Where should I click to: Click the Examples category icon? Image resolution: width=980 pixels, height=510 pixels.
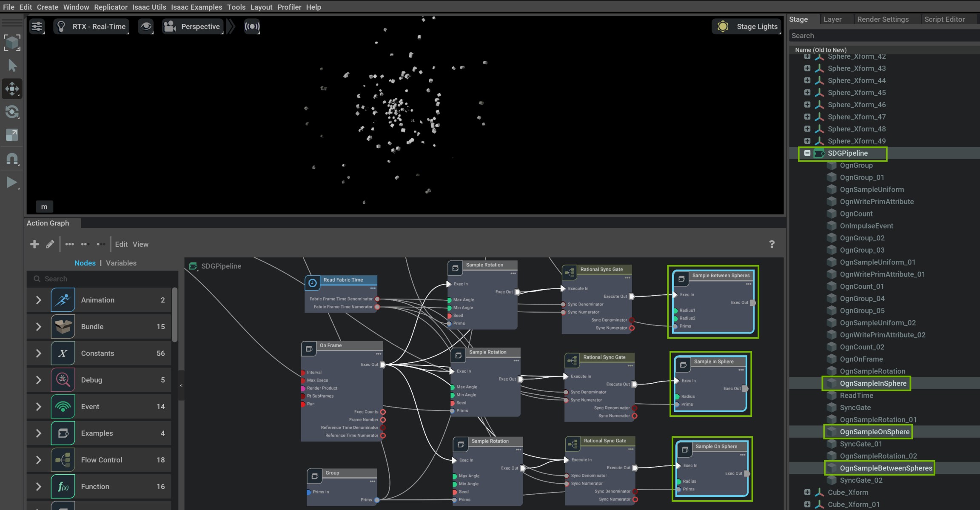point(63,433)
